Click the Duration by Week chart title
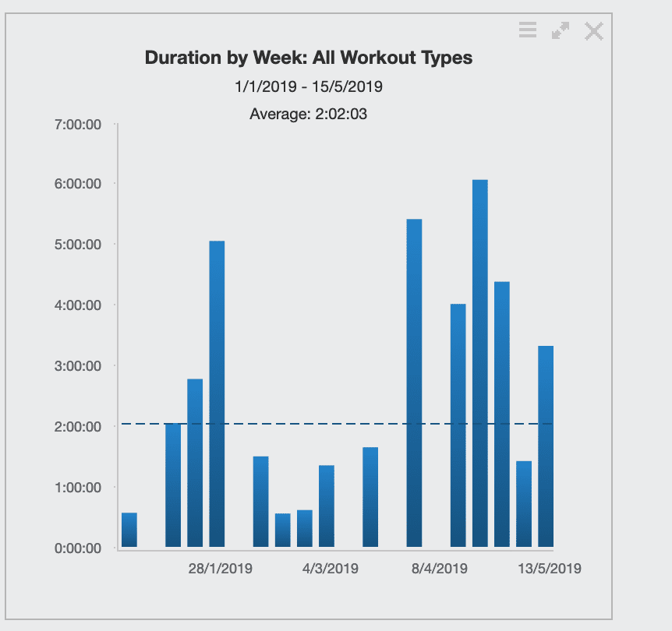Viewport: 672px width, 631px height. 309,58
